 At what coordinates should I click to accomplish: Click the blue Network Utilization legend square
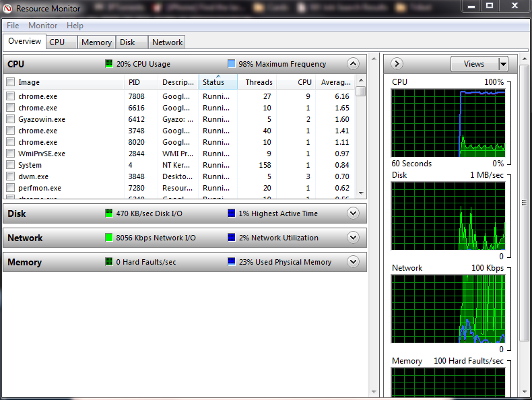232,238
